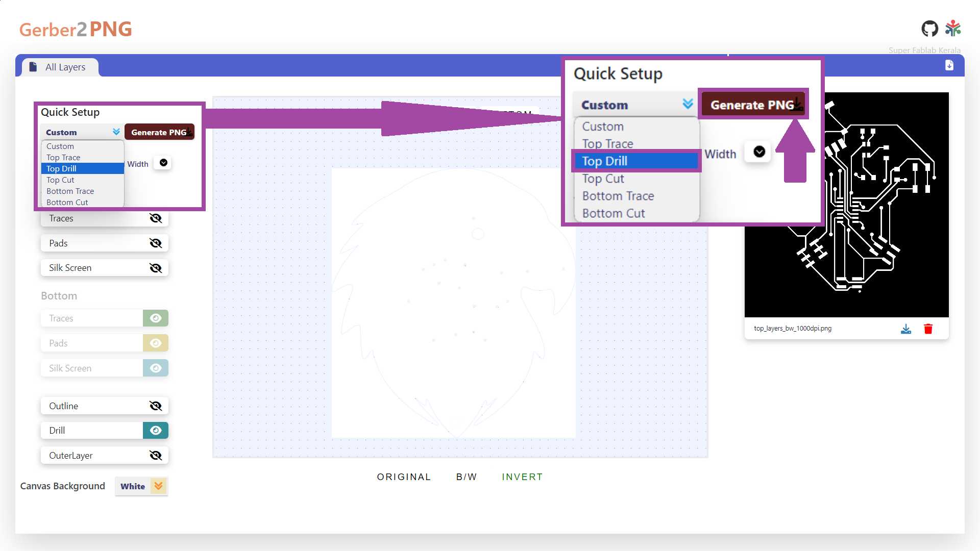
Task: Delete the generated PNG with trash icon
Action: point(928,329)
